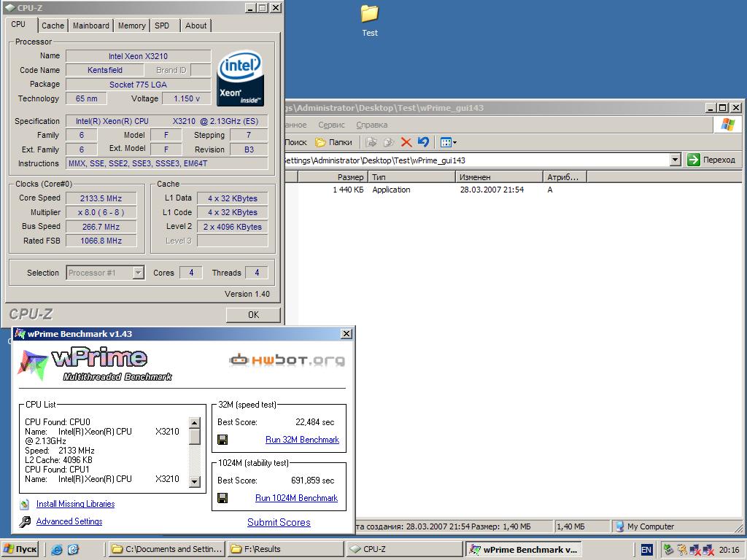The height and width of the screenshot is (560, 747).
Task: Click the CPU-Z title bar icon
Action: coord(9,7)
